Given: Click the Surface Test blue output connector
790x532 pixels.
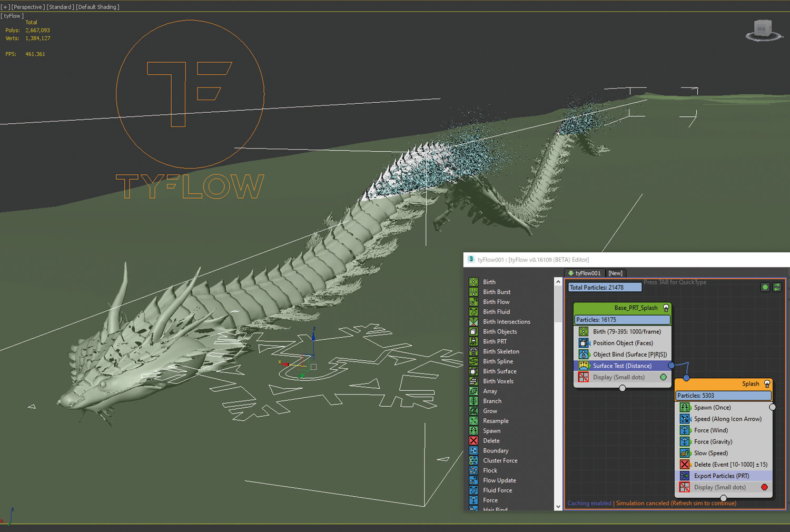Looking at the screenshot, I should [671, 365].
